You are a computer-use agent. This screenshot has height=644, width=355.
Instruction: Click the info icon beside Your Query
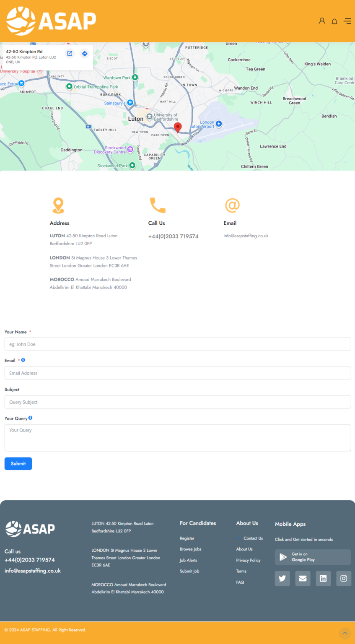click(30, 418)
